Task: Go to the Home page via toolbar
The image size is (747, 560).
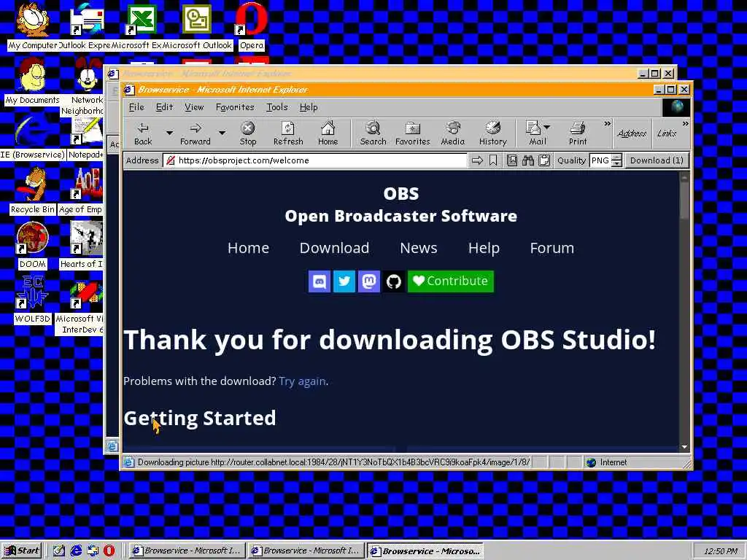Action: (x=328, y=133)
